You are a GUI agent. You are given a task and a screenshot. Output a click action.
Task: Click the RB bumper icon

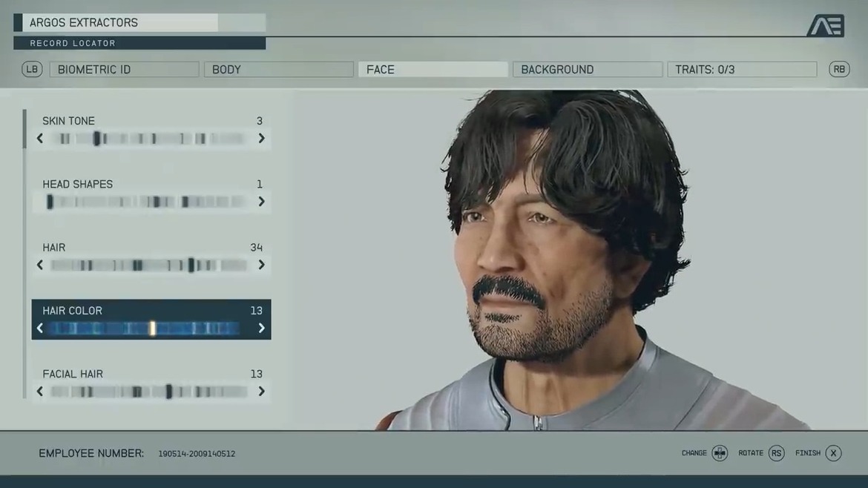pyautogui.click(x=838, y=69)
